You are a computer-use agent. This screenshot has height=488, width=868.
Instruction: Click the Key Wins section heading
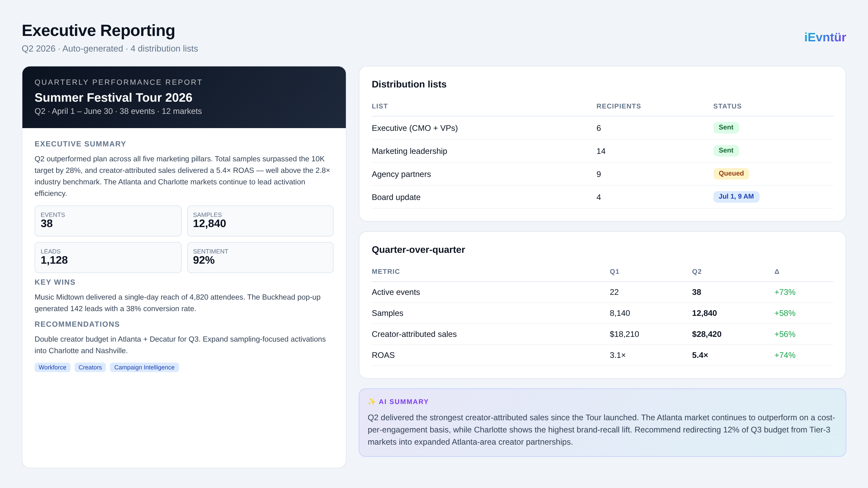[55, 282]
